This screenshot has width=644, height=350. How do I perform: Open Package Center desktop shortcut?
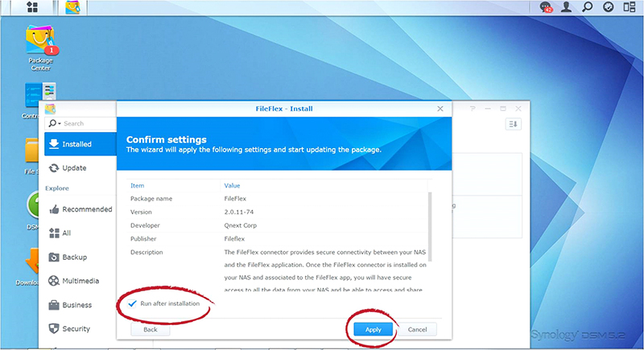[x=40, y=47]
